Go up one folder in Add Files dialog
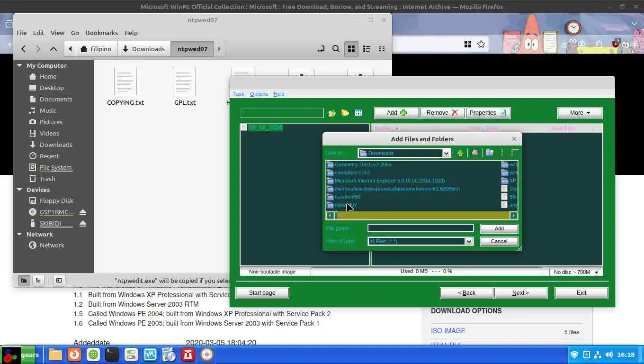The height and width of the screenshot is (364, 644). [460, 153]
